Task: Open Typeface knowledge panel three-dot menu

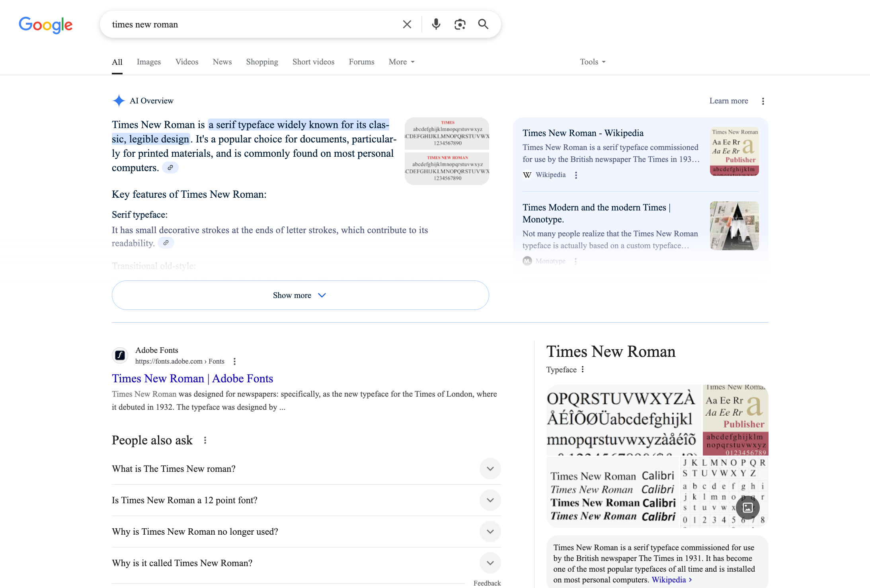Action: coord(583,369)
